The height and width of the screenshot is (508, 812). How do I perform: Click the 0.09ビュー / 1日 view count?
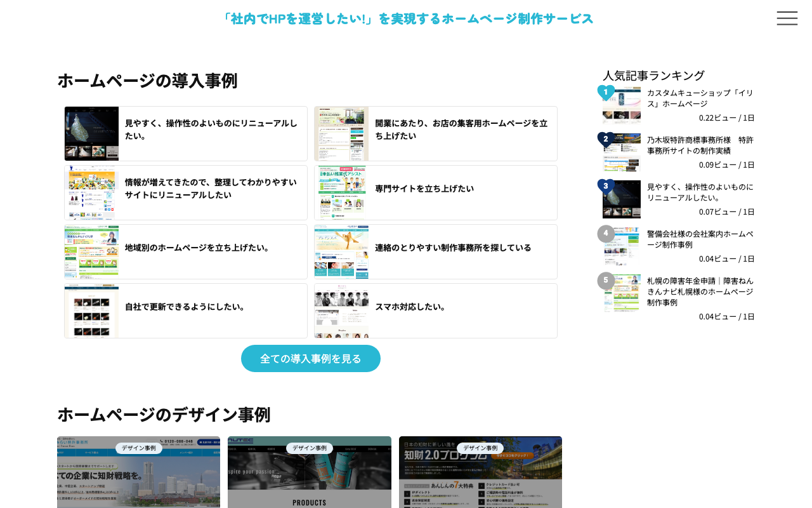tap(727, 165)
